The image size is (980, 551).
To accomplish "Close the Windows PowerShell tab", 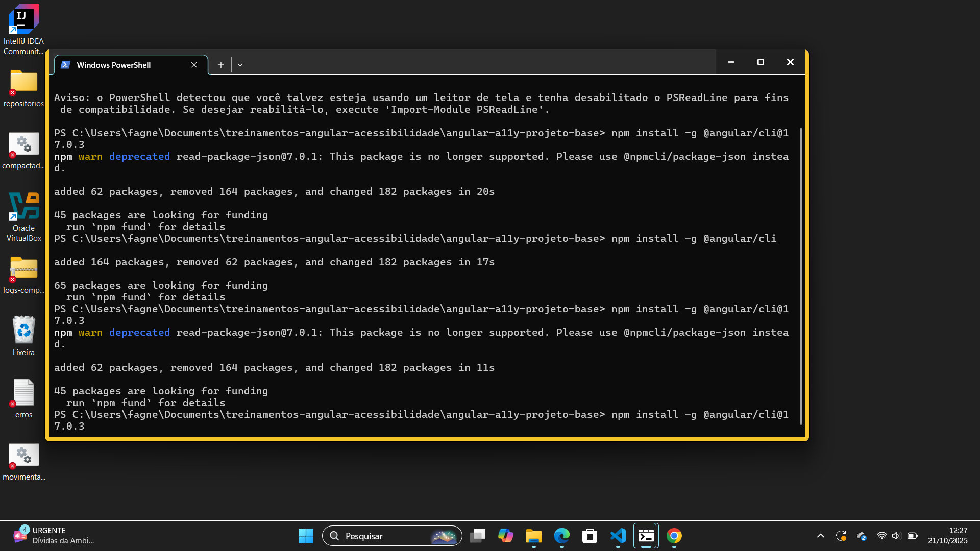I will (194, 65).
